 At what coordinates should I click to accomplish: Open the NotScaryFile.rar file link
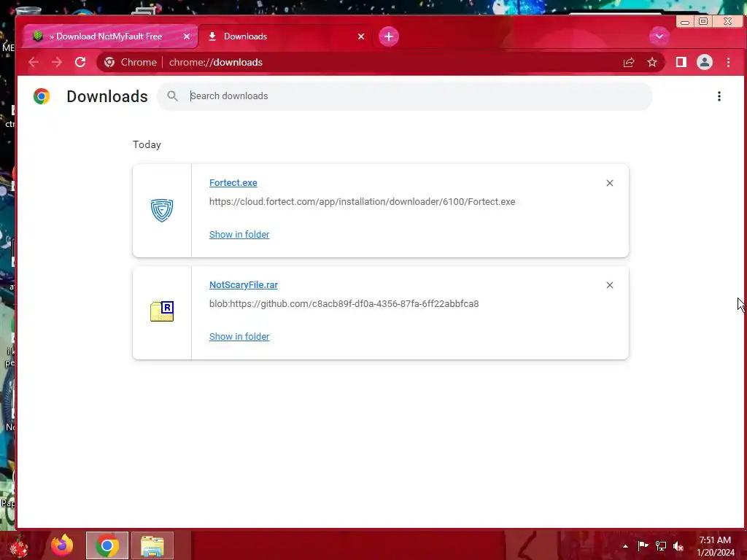244,285
